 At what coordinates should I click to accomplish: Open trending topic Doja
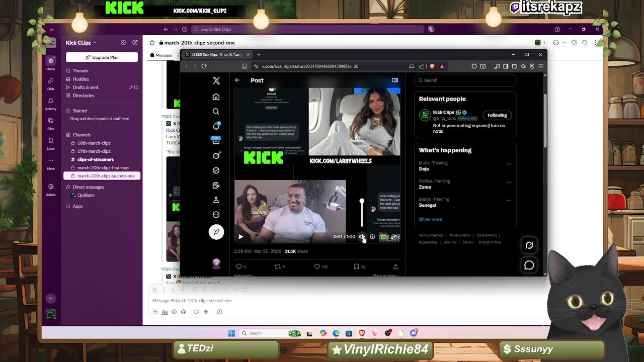(x=424, y=169)
